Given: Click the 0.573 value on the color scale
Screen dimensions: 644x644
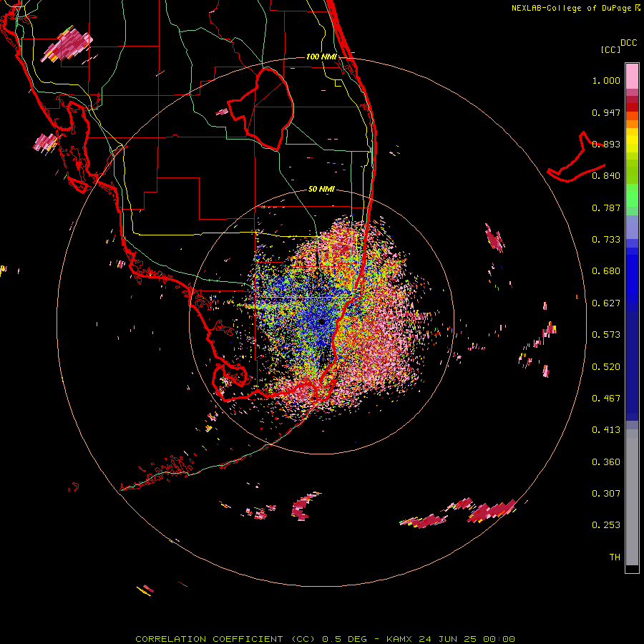Looking at the screenshot, I should [606, 335].
